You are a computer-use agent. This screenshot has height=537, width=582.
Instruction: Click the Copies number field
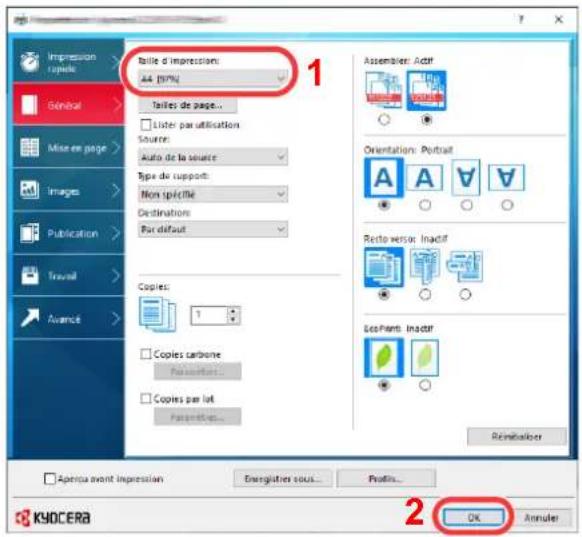[x=209, y=315]
